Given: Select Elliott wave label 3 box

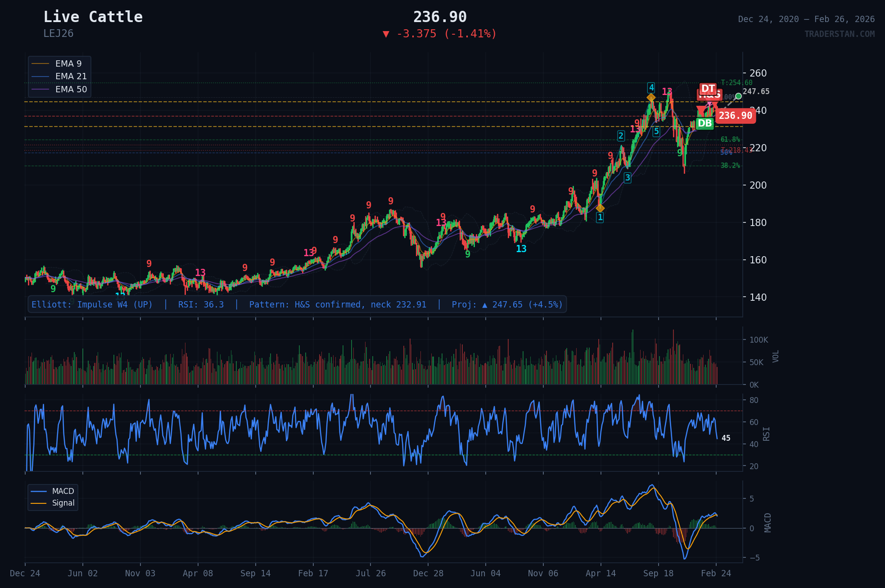Looking at the screenshot, I should coord(627,178).
